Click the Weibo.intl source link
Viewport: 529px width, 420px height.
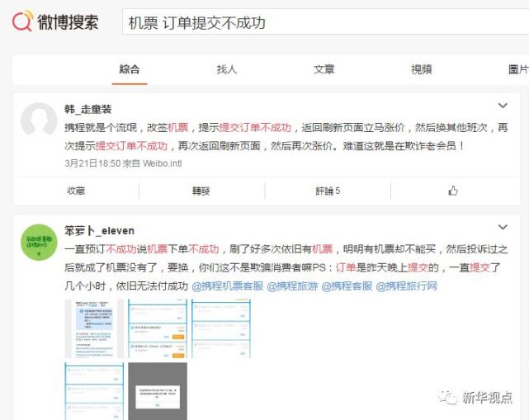pyautogui.click(x=163, y=163)
